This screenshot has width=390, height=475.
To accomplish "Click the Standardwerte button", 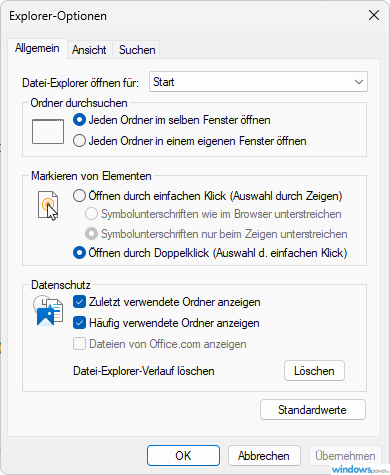I will (x=313, y=410).
